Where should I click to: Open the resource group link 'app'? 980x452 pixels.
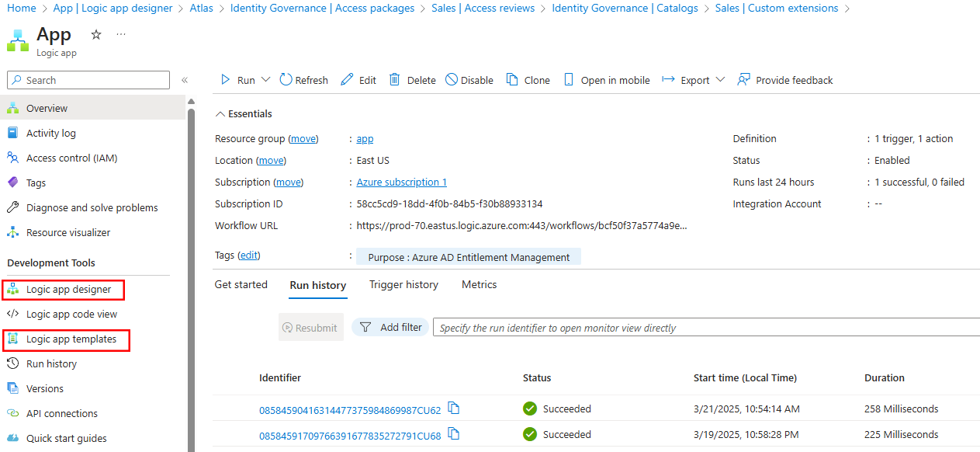point(365,139)
